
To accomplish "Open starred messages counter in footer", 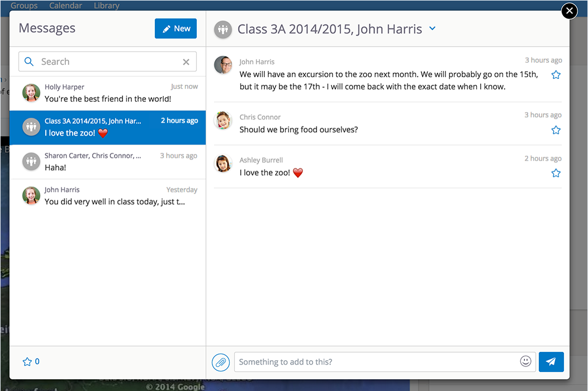I will tap(31, 361).
